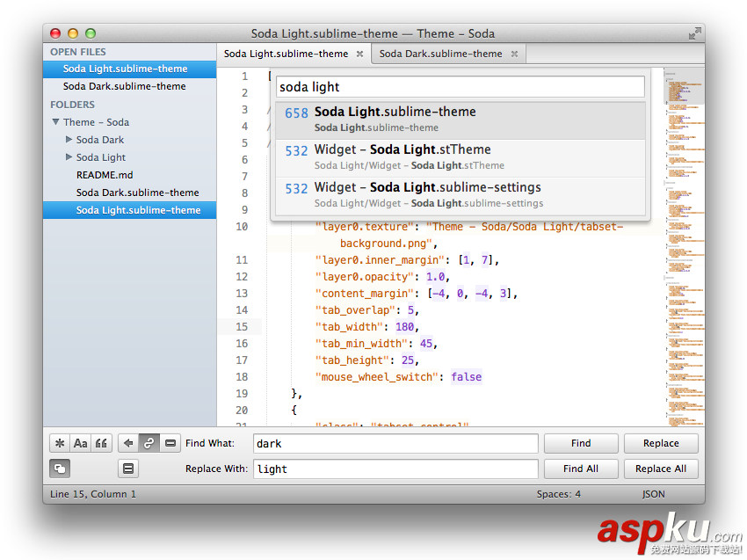Open Soda Dark.sublime-theme in folder tree
Screen dimensions: 747x560
pos(138,193)
